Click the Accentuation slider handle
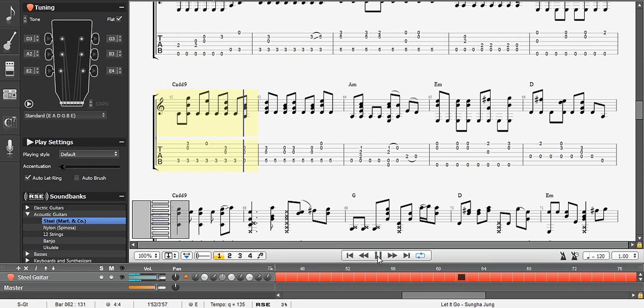 click(x=62, y=167)
